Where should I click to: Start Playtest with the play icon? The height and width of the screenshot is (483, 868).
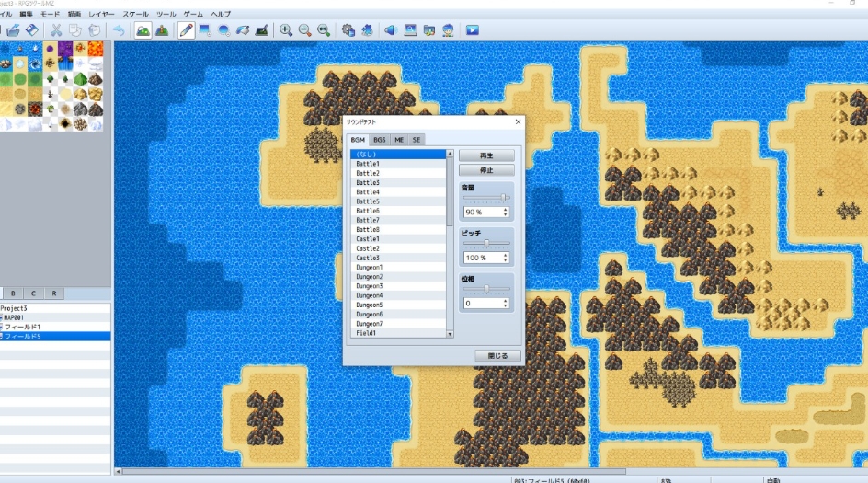pos(473,30)
